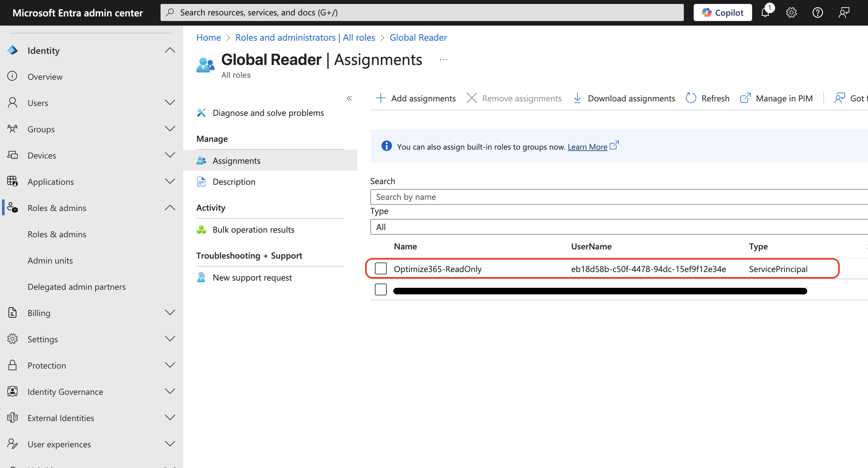Viewport: 868px width, 468px height.
Task: Expand the External Identities chevron
Action: pyautogui.click(x=170, y=417)
